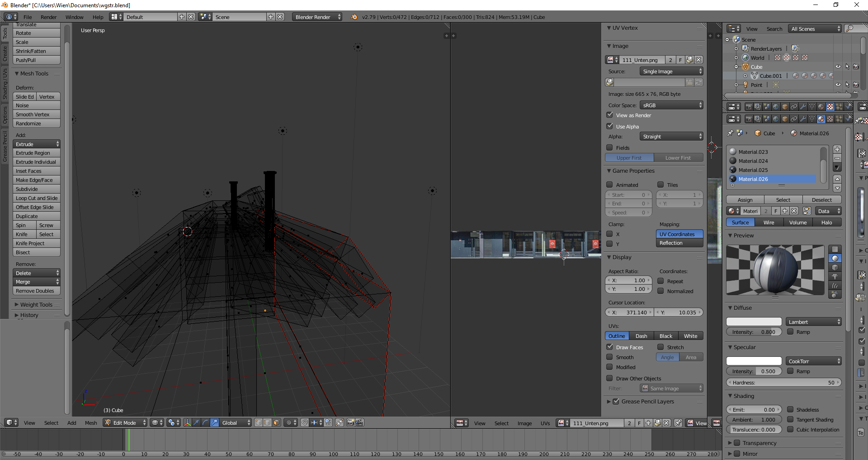Click the Diffuse color swatch

(754, 322)
